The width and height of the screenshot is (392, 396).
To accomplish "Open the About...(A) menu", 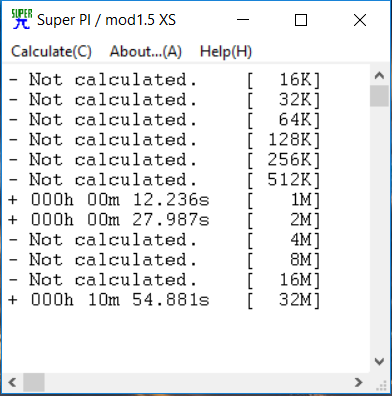I will 146,52.
